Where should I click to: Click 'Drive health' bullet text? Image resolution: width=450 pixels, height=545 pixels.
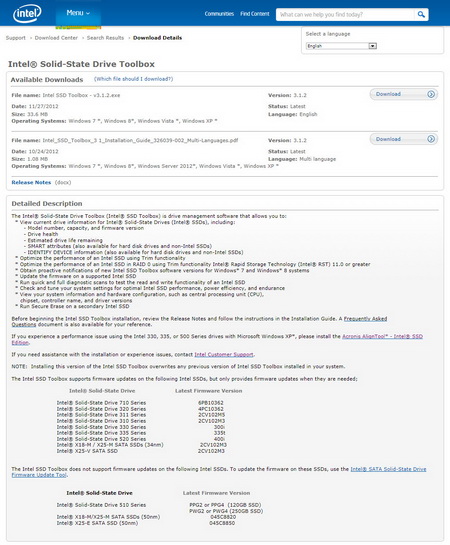pos(43,234)
